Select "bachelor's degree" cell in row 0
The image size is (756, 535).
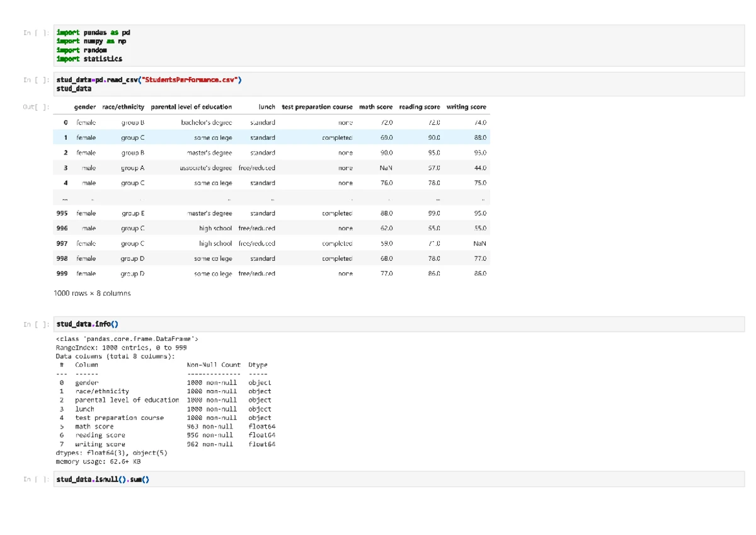(x=207, y=122)
